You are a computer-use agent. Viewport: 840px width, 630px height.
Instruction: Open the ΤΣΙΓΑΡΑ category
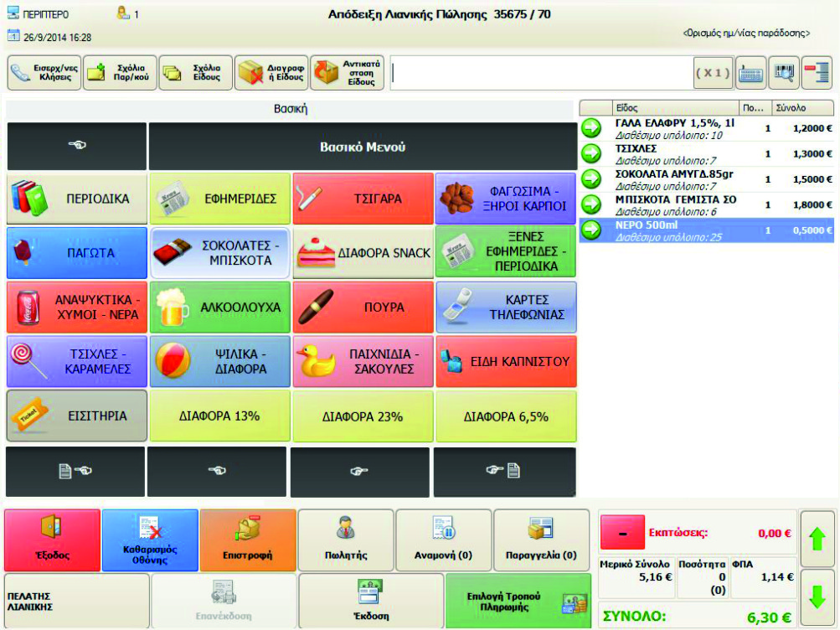[x=363, y=199]
